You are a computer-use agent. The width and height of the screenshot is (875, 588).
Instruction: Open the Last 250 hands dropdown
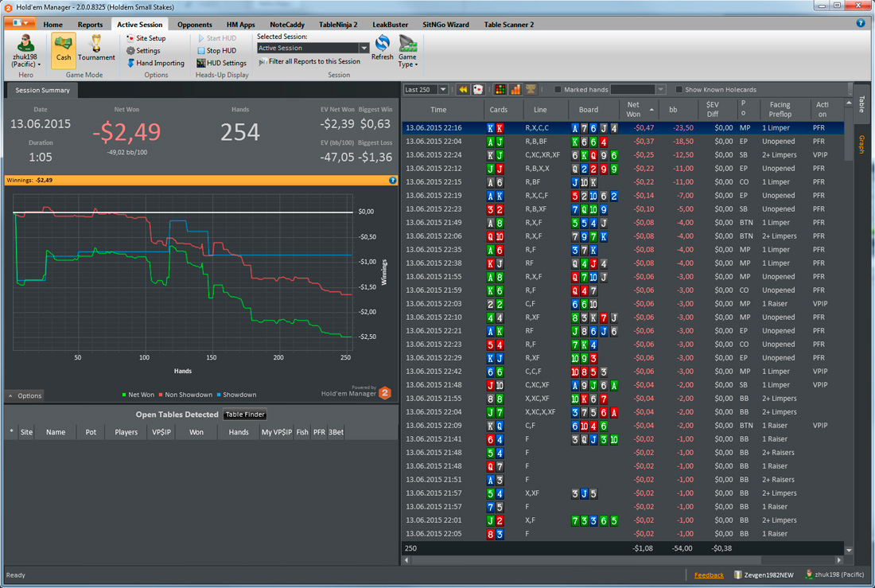pyautogui.click(x=443, y=89)
